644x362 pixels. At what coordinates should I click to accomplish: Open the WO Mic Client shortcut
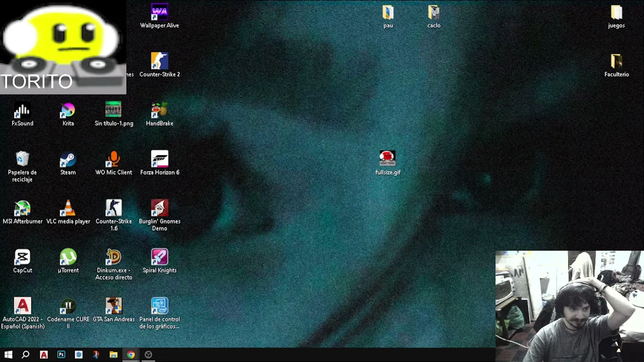point(114,163)
